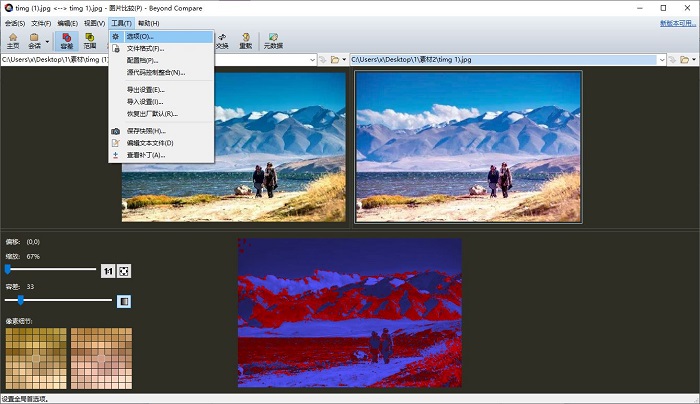This screenshot has width=700, height=404.
Task: Toggle 容差 (Tolerance) view mode
Action: pyautogui.click(x=67, y=41)
